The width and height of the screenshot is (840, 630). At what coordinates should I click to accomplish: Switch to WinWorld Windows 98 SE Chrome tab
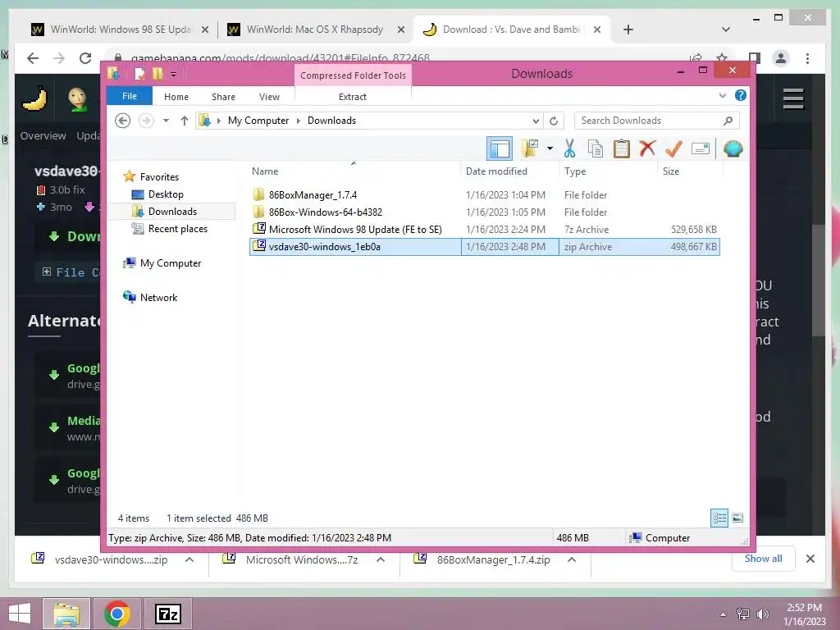[121, 30]
